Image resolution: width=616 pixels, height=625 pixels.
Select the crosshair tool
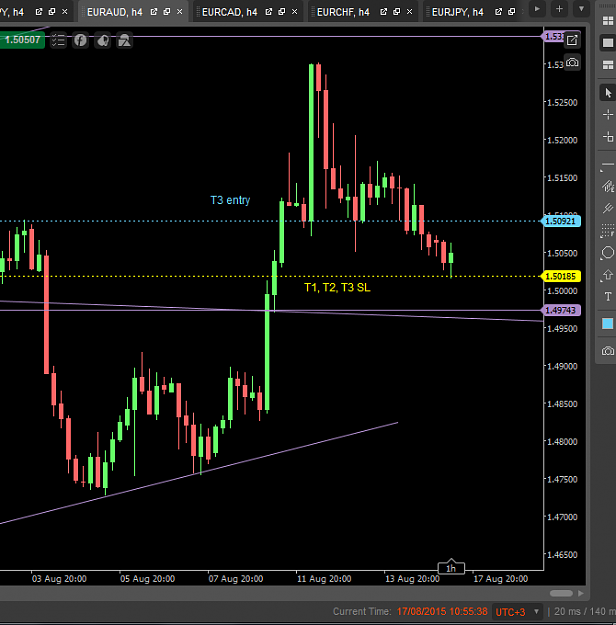coord(608,115)
